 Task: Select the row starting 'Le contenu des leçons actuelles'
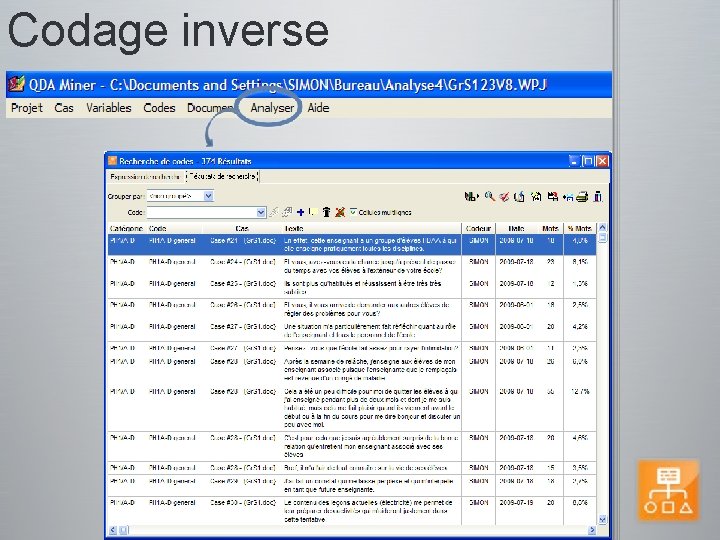(352, 511)
